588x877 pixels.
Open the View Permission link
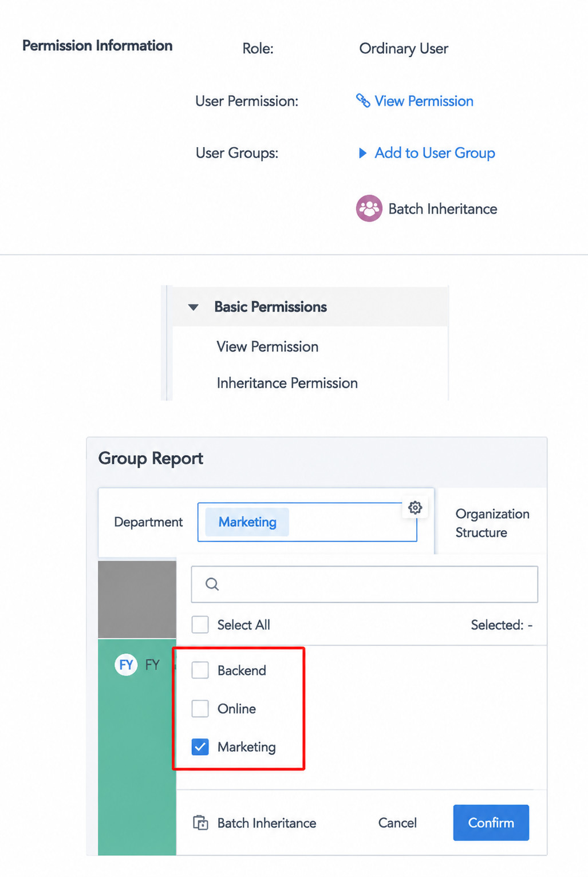[x=424, y=101]
